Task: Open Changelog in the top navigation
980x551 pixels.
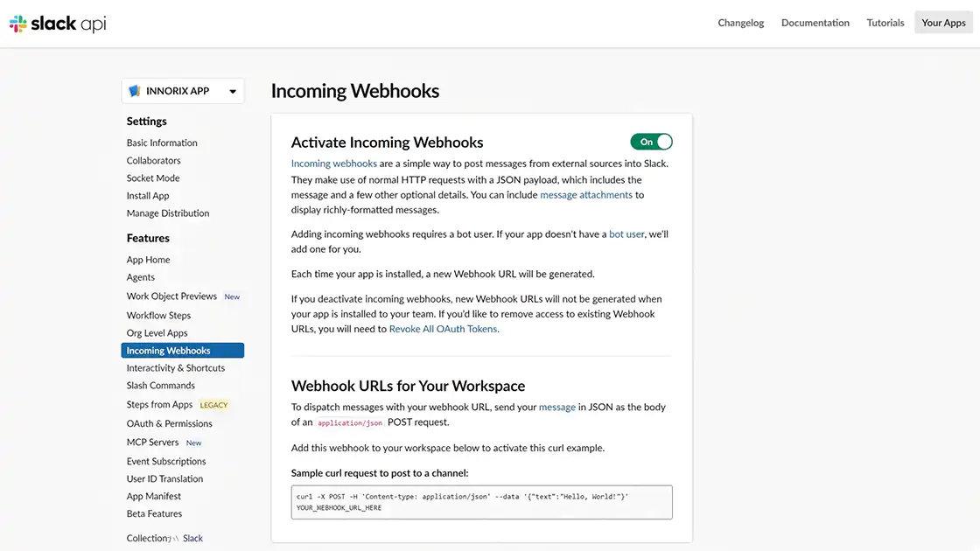Action: [x=740, y=23]
